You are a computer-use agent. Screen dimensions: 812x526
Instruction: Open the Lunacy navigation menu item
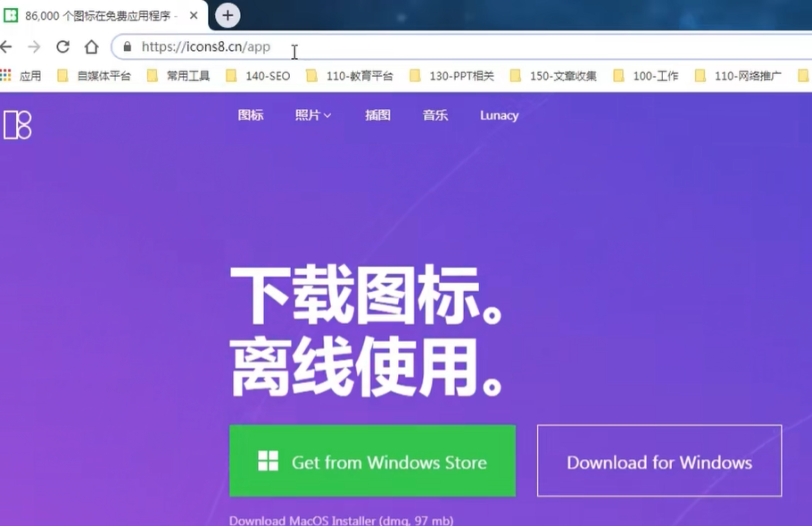pyautogui.click(x=499, y=115)
